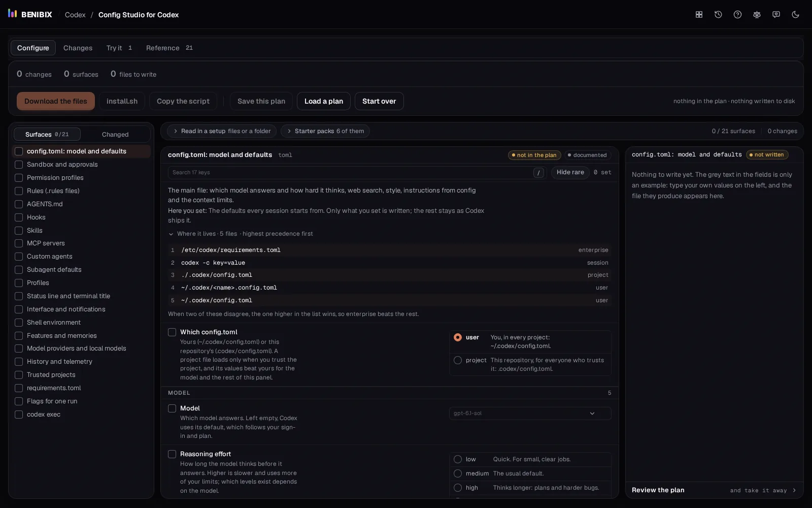Open the history clock icon

(718, 15)
